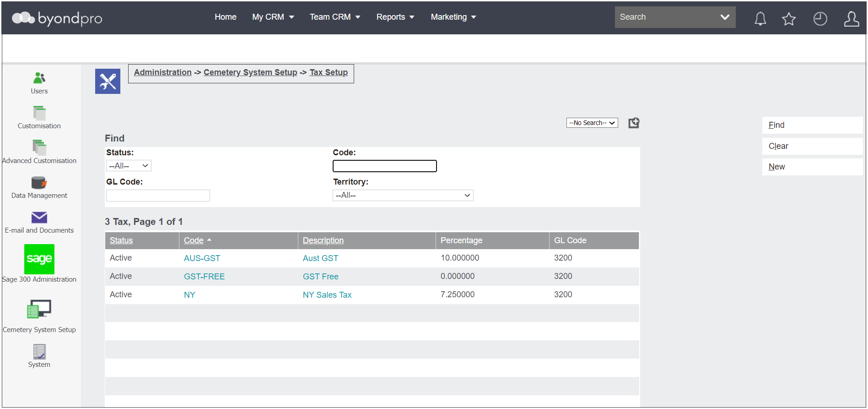Screen dimensions: 868x409
Task: Expand the top Search dropdown arrow
Action: click(x=725, y=17)
